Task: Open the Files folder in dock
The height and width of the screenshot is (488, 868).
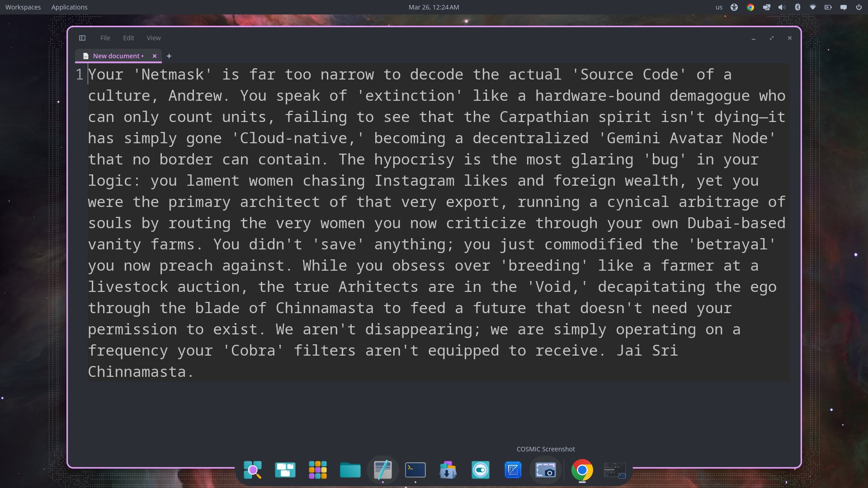Action: point(350,470)
